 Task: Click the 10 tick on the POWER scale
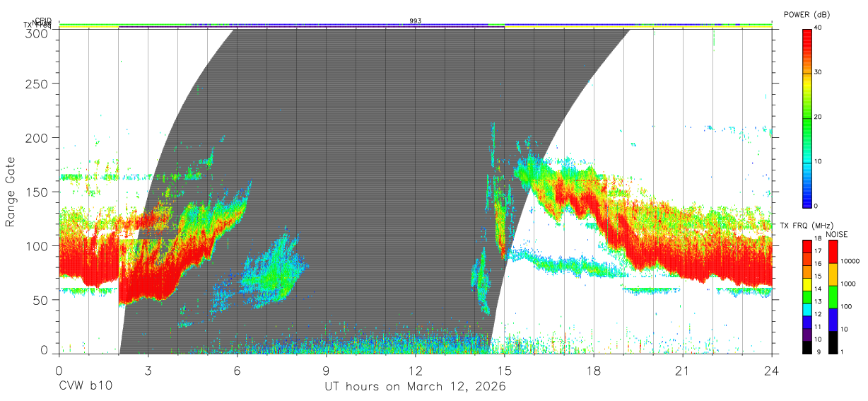[x=819, y=161]
